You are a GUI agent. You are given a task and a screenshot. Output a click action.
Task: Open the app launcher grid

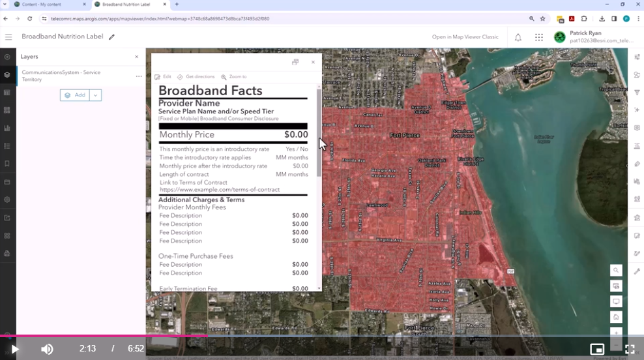pos(539,37)
